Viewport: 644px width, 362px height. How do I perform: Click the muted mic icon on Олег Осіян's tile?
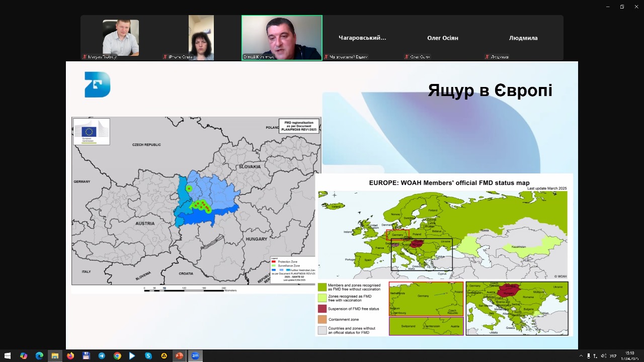(407, 57)
